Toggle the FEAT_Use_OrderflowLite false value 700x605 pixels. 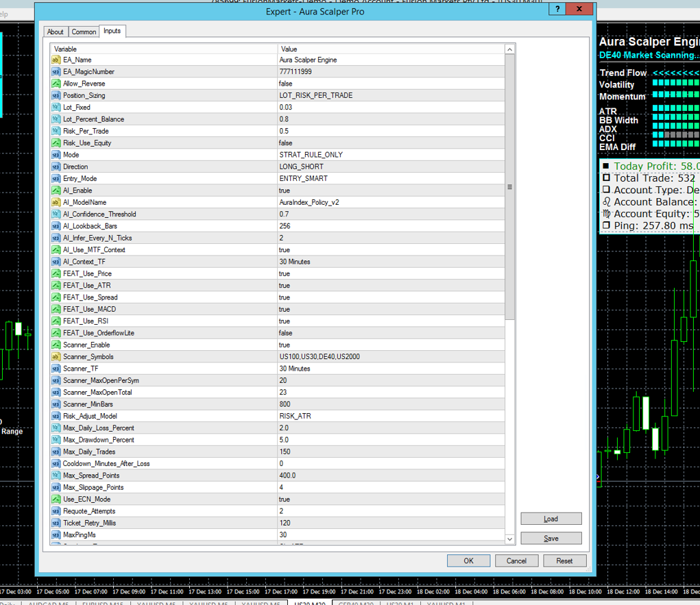pos(286,333)
